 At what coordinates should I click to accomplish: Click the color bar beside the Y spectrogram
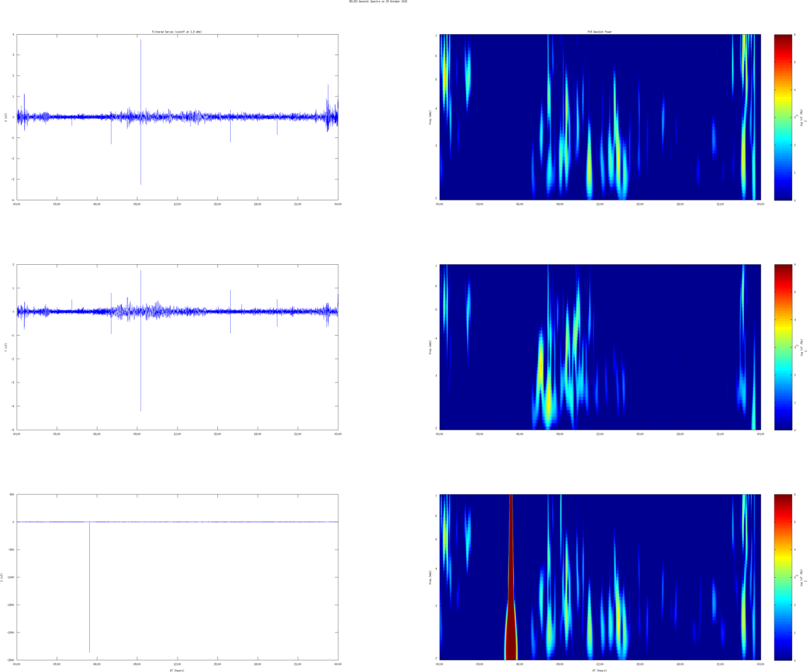click(783, 347)
